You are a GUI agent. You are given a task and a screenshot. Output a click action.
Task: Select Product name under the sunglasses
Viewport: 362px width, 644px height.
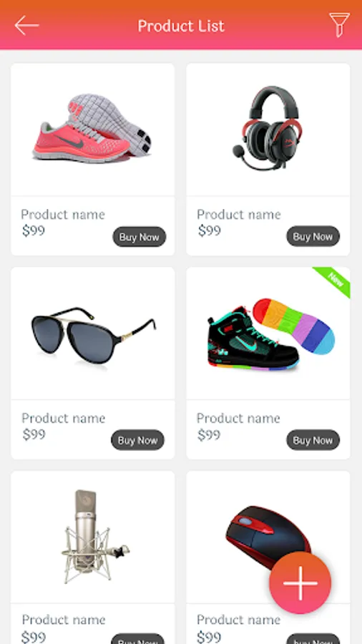63,418
